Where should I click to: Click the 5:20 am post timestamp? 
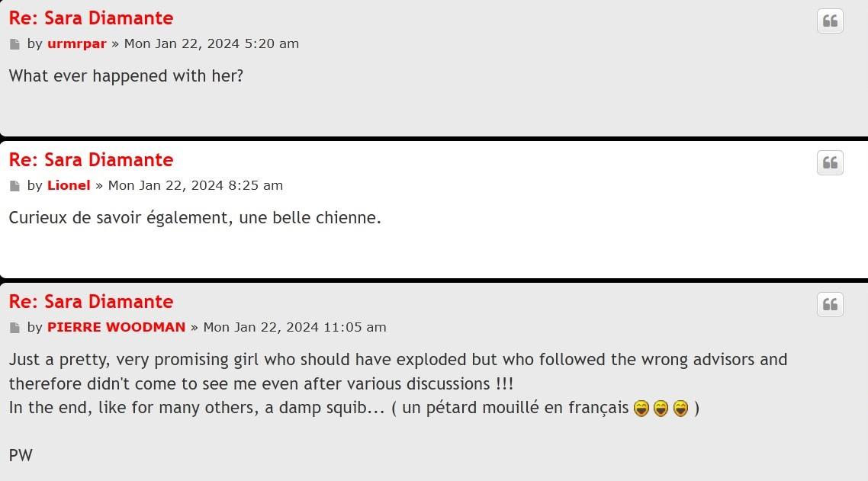[x=211, y=43]
